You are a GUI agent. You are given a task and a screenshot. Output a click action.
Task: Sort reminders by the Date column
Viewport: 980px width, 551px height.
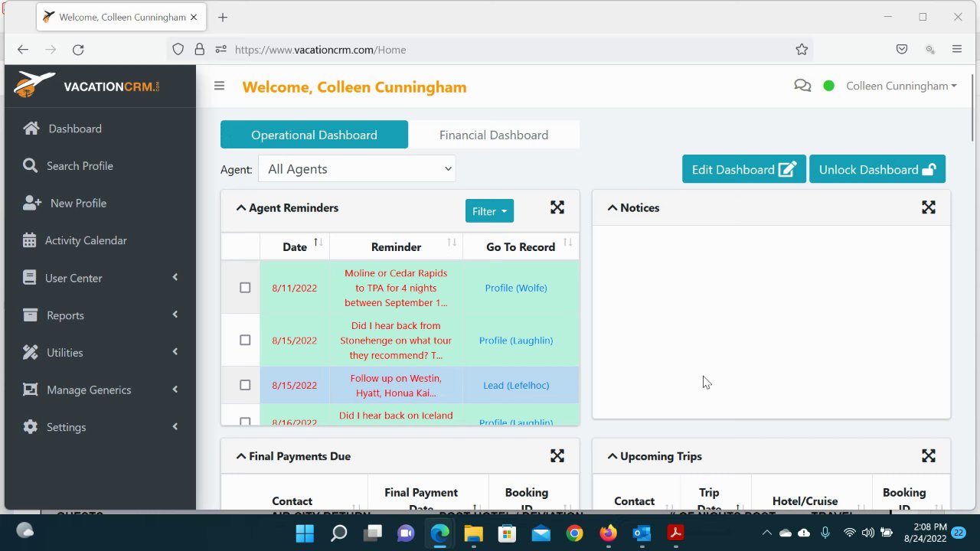[295, 246]
